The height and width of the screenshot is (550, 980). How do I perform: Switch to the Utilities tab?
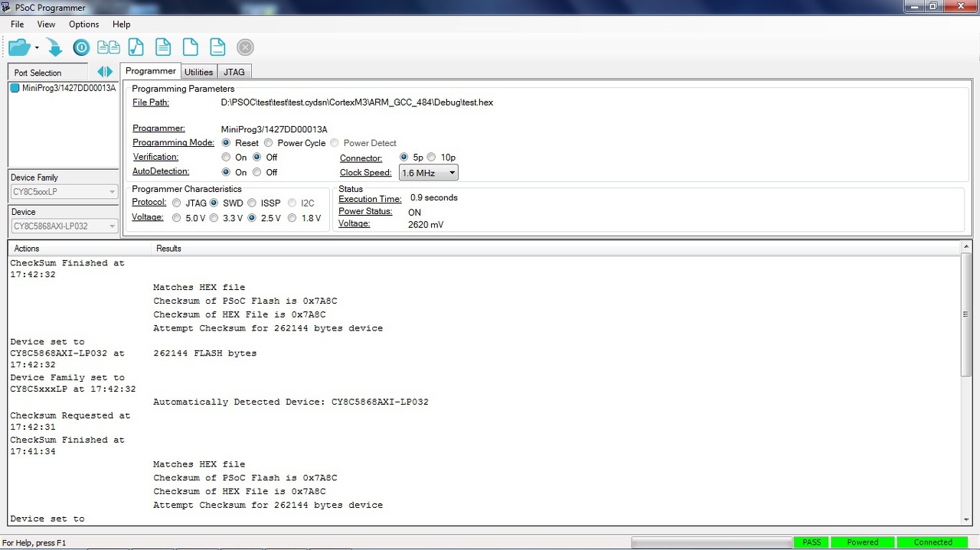(198, 72)
